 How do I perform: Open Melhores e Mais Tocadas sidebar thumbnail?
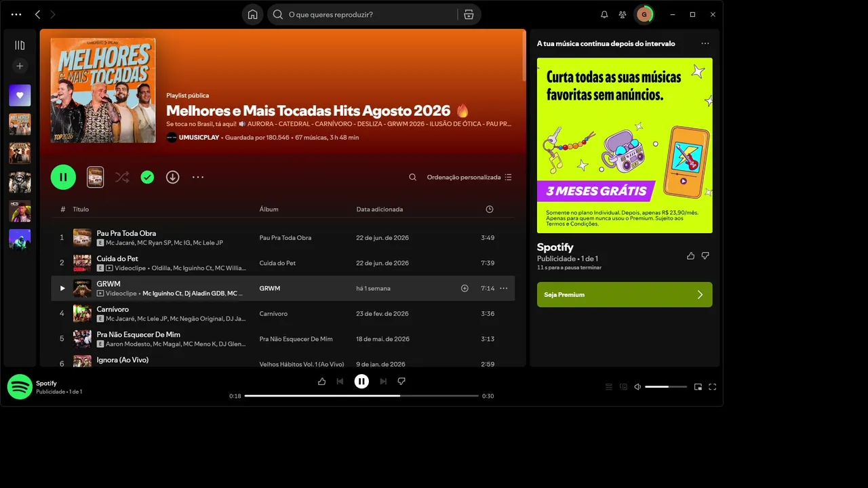[x=20, y=124]
